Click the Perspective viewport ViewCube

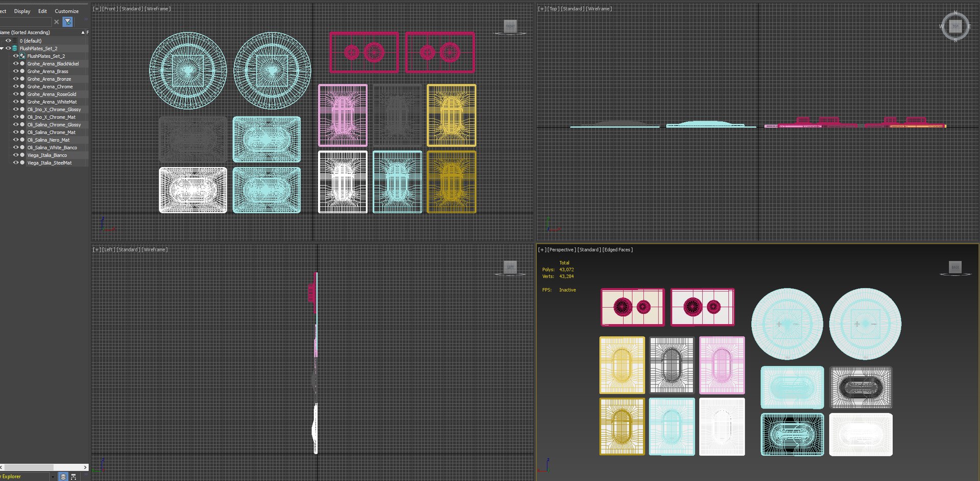click(955, 267)
